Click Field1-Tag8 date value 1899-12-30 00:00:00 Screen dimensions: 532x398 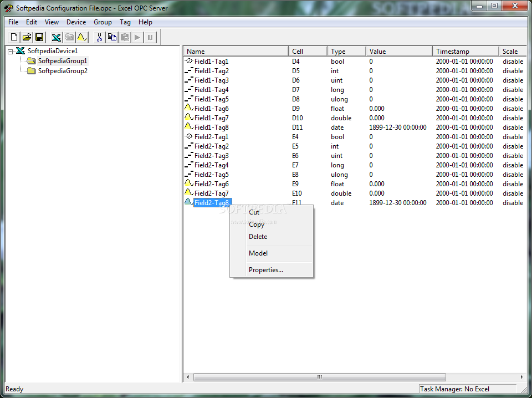click(x=398, y=127)
